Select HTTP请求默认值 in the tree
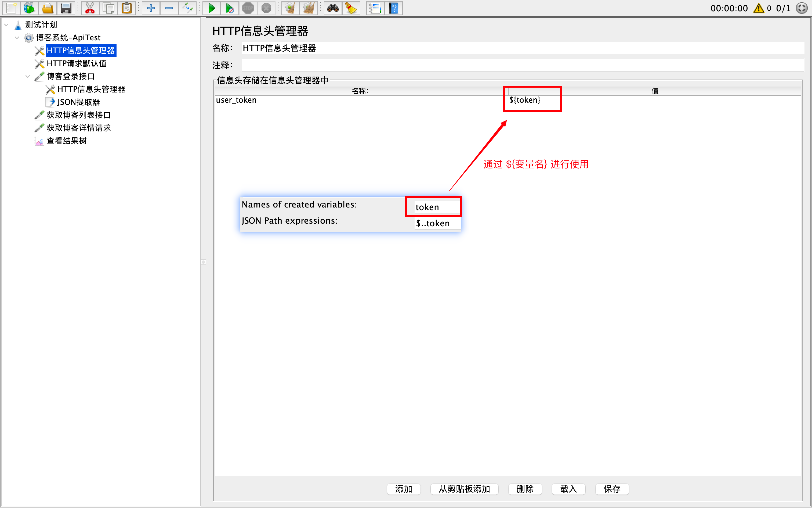Screen dimensions: 812x508 pyautogui.click(x=77, y=63)
